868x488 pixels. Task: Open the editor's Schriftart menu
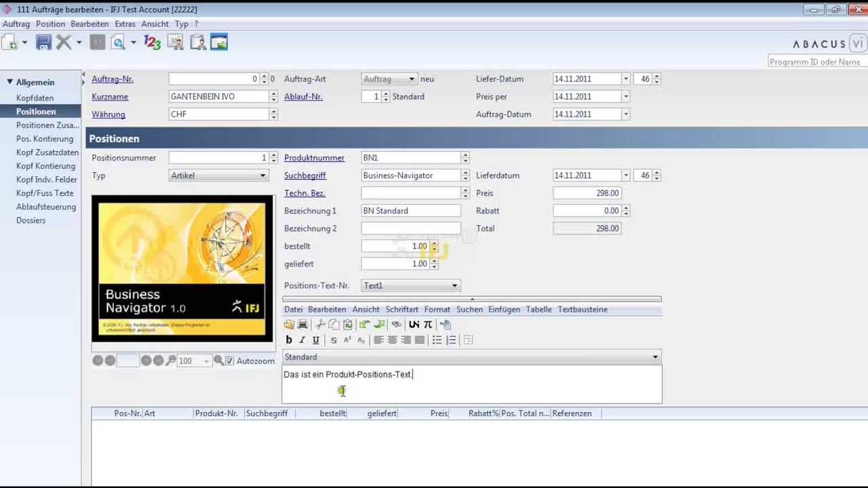coord(402,310)
